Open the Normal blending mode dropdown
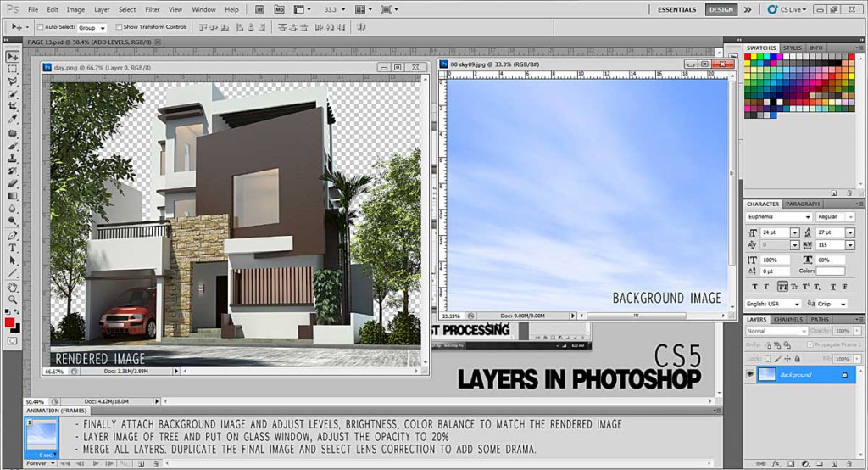The image size is (868, 470). tap(776, 331)
